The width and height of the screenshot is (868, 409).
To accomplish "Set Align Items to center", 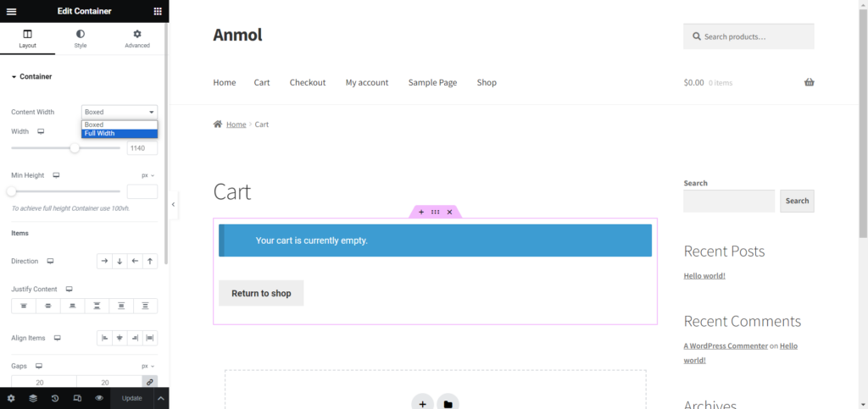I will pos(120,338).
